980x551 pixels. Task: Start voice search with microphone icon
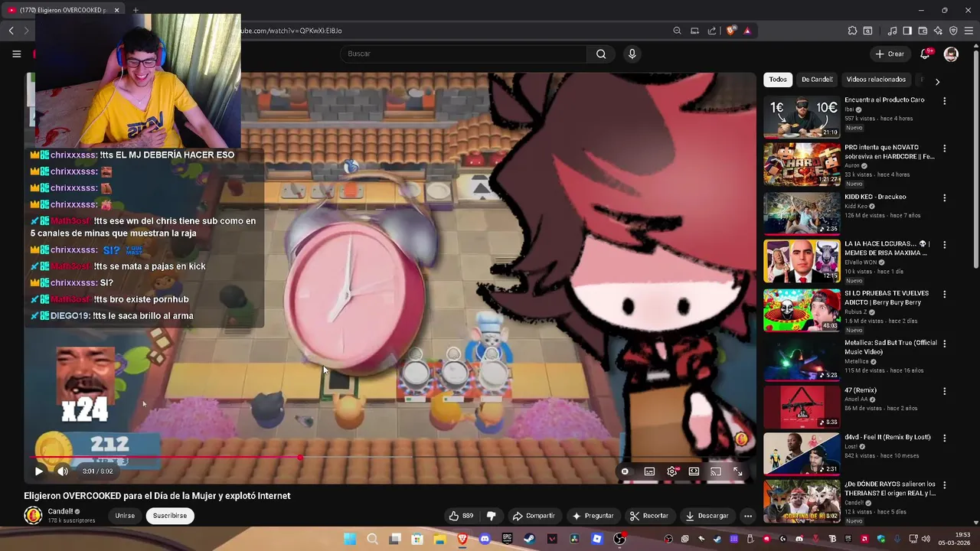point(632,54)
